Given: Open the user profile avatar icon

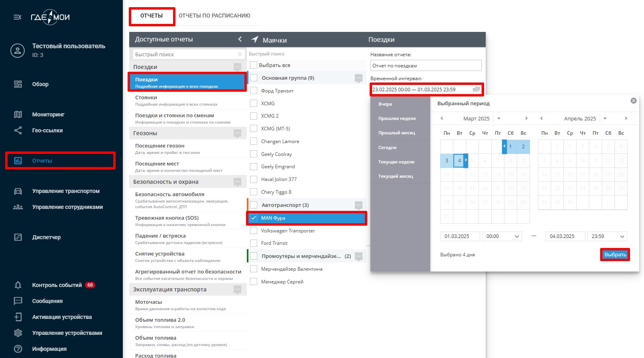Looking at the screenshot, I should 18,51.
